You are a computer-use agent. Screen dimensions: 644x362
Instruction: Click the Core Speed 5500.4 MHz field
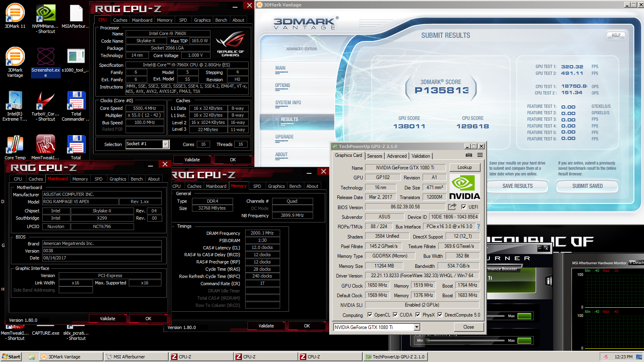(145, 108)
